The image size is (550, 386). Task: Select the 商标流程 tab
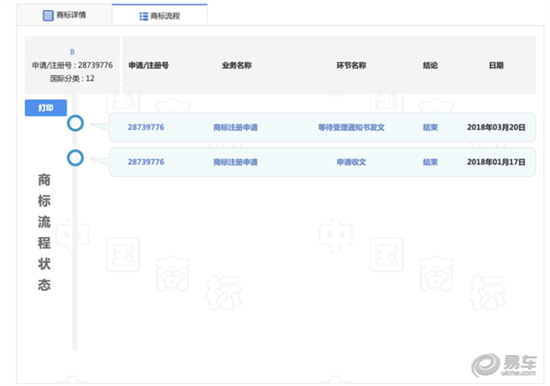[160, 15]
